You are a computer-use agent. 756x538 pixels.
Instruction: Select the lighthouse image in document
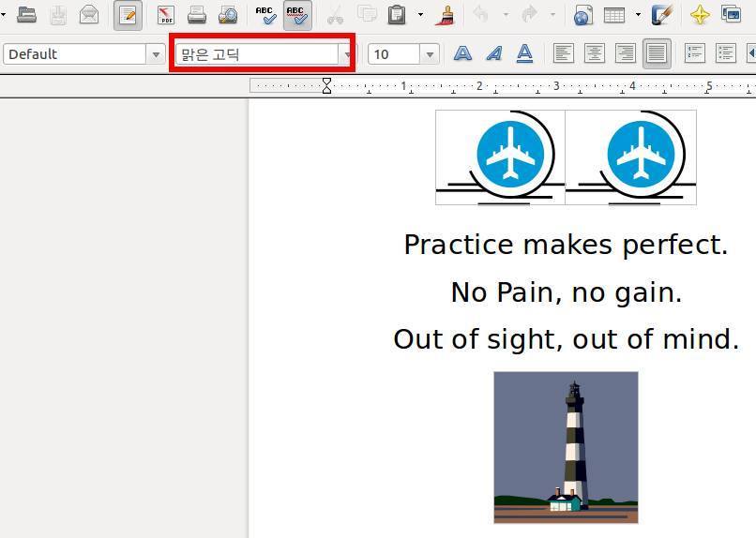(566, 446)
